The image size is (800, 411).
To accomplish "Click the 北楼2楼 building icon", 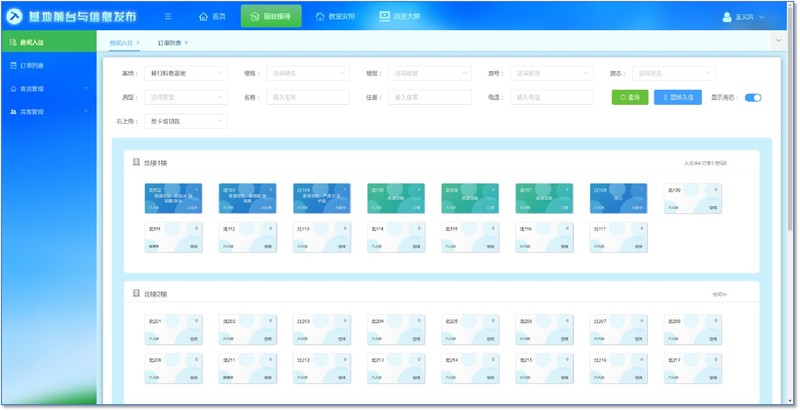I will [x=137, y=294].
